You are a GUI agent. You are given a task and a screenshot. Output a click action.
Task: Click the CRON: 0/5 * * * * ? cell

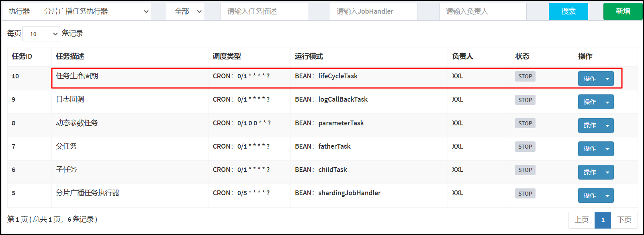241,193
